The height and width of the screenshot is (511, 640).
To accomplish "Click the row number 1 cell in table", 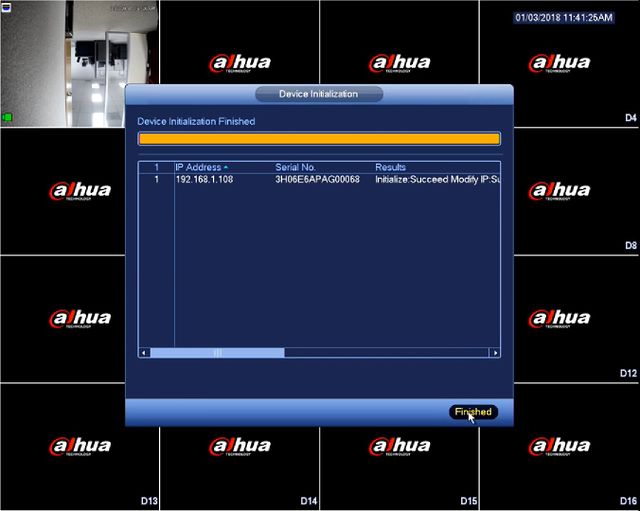I will (x=156, y=180).
